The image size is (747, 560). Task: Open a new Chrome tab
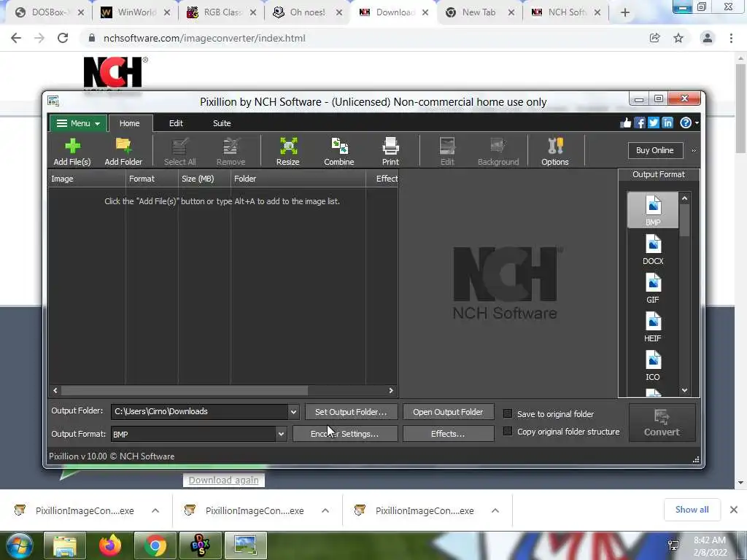625,12
